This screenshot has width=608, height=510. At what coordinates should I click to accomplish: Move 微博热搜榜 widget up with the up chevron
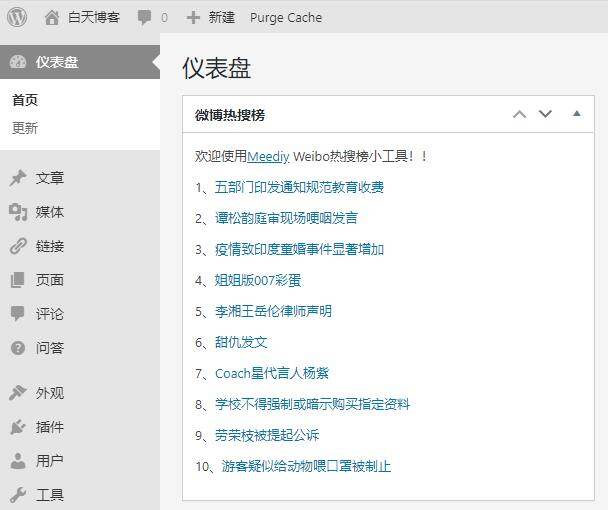click(520, 114)
